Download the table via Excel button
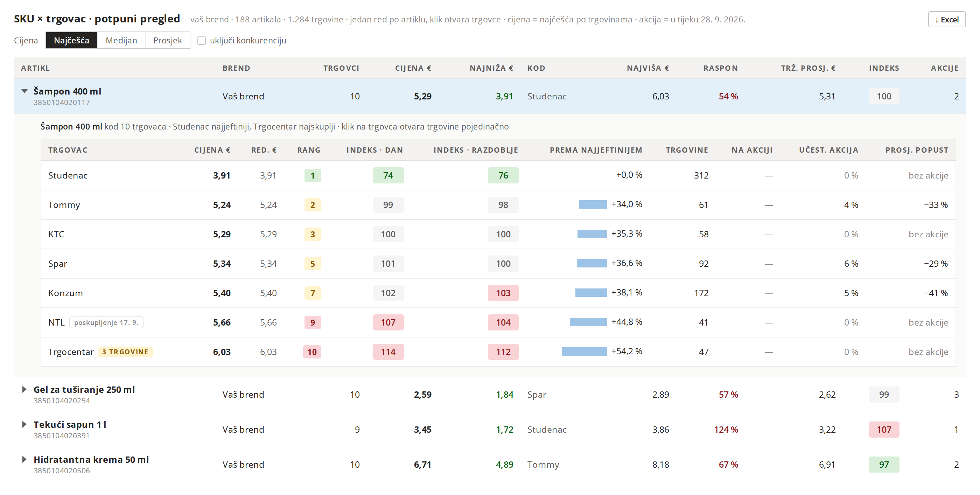The image size is (980, 495). pos(946,19)
